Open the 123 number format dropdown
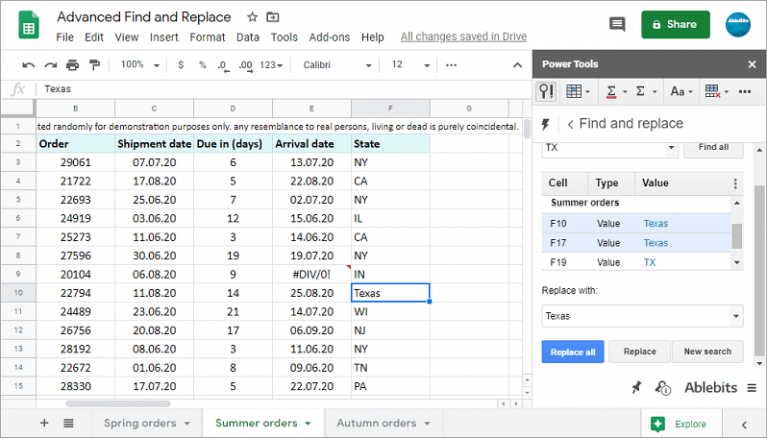The height and width of the screenshot is (438, 767). click(x=271, y=65)
